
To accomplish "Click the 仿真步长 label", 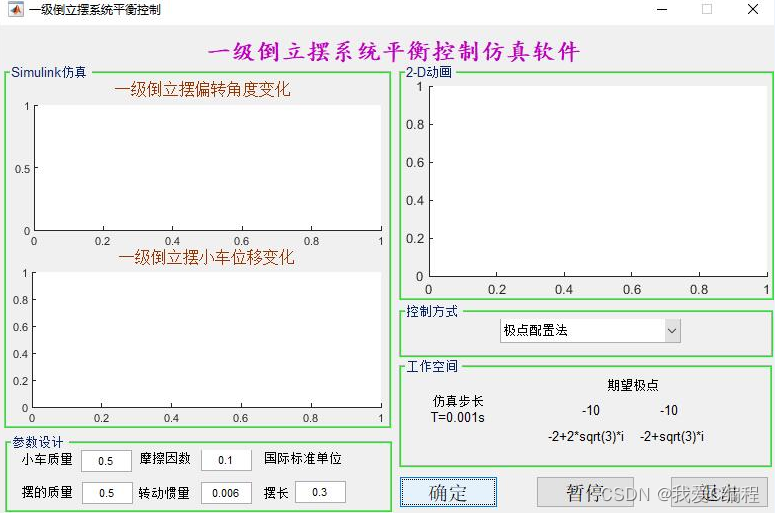I will tap(458, 401).
